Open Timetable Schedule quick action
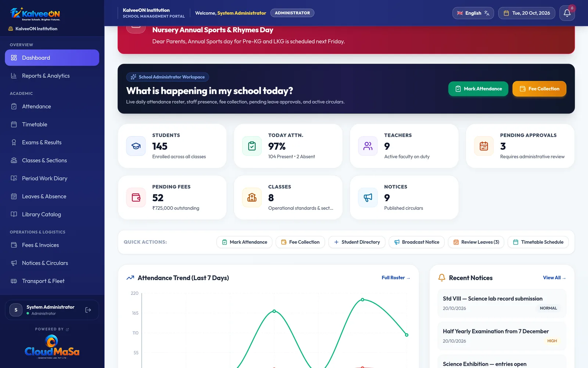 (538, 242)
